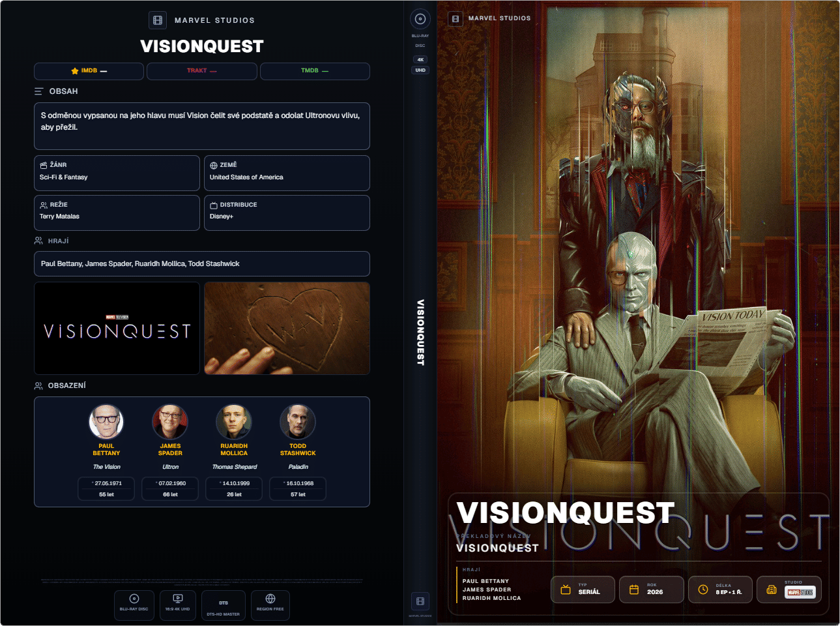Click the Režie person icon
The width and height of the screenshot is (840, 626).
click(x=44, y=205)
